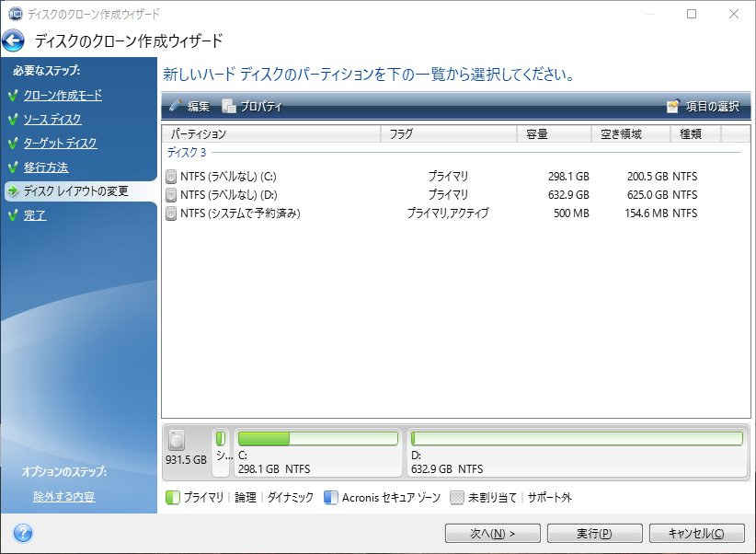This screenshot has height=554, width=756.
Task: Click the 931.5 GB hard disk icon
Action: click(177, 440)
